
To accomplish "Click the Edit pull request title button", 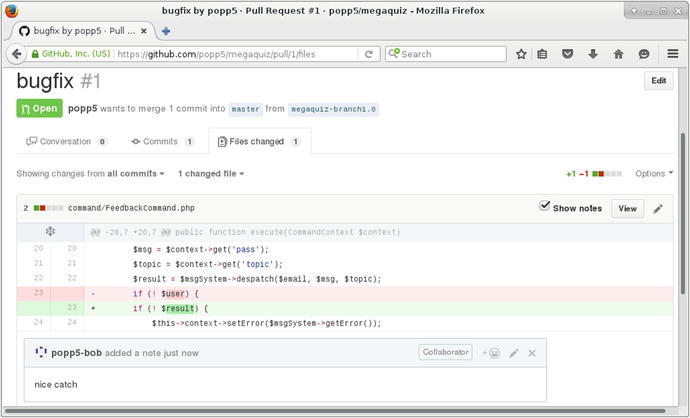I will [x=658, y=81].
